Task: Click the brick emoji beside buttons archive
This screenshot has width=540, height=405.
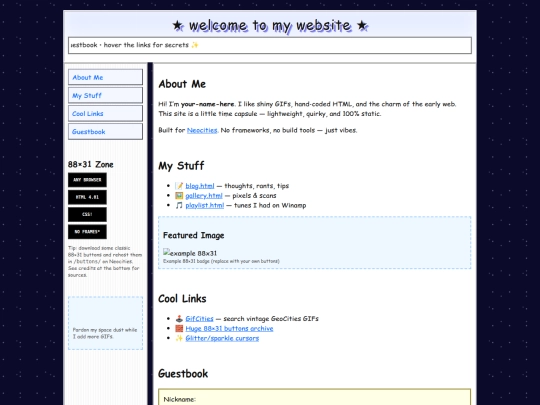Action: pos(179,329)
